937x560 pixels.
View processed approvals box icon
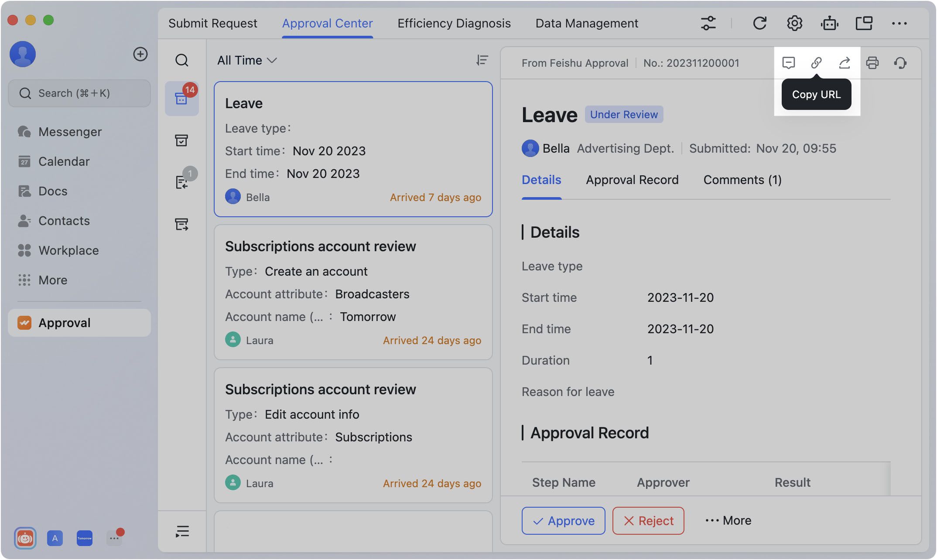pyautogui.click(x=182, y=140)
